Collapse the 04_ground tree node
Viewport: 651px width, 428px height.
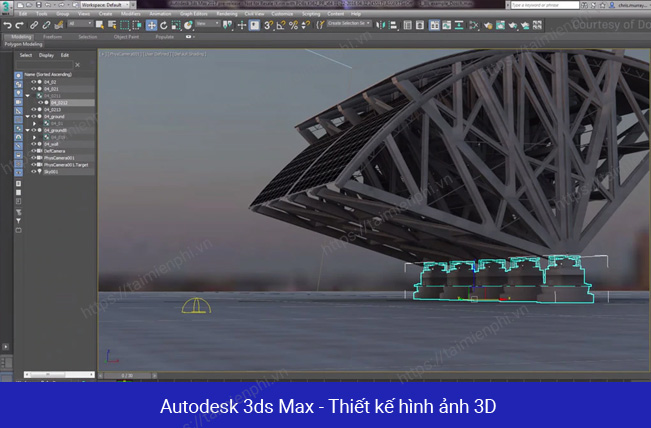28,117
